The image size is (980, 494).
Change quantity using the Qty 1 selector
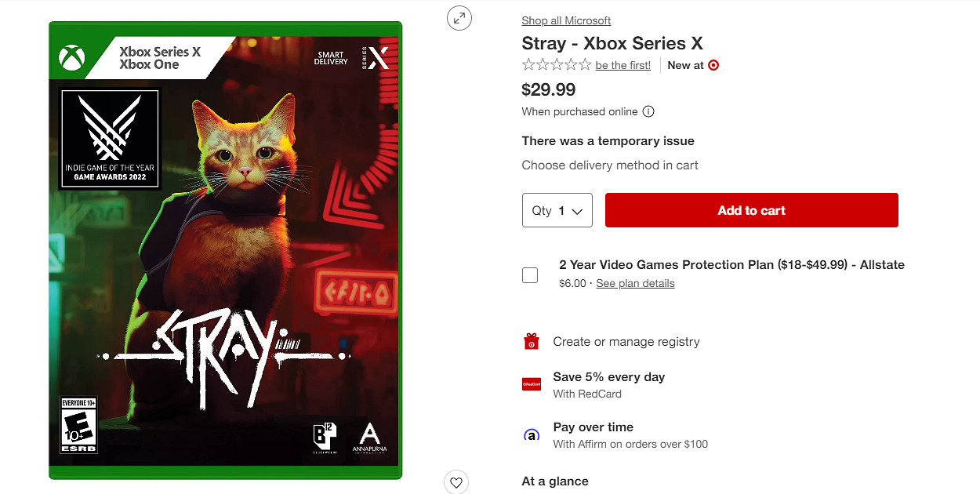(x=557, y=210)
